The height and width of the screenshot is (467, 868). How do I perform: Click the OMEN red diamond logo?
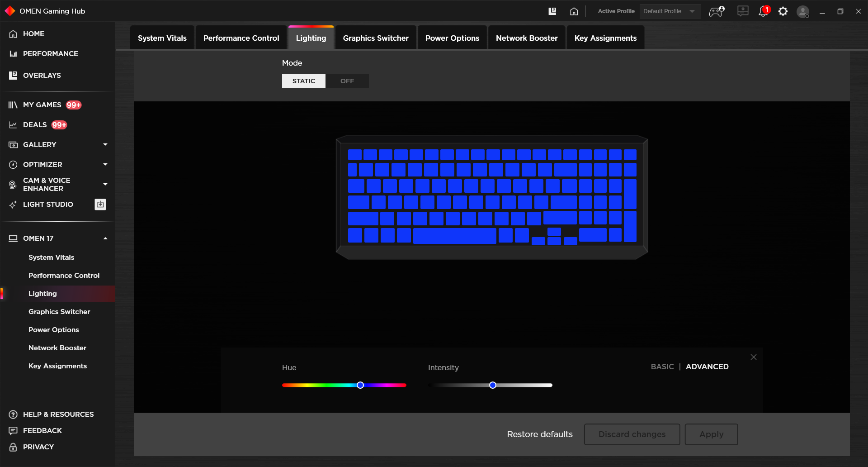(x=10, y=11)
